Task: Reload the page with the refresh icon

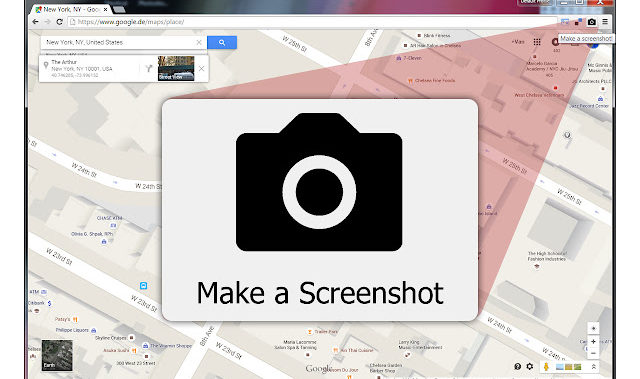Action: coord(60,22)
